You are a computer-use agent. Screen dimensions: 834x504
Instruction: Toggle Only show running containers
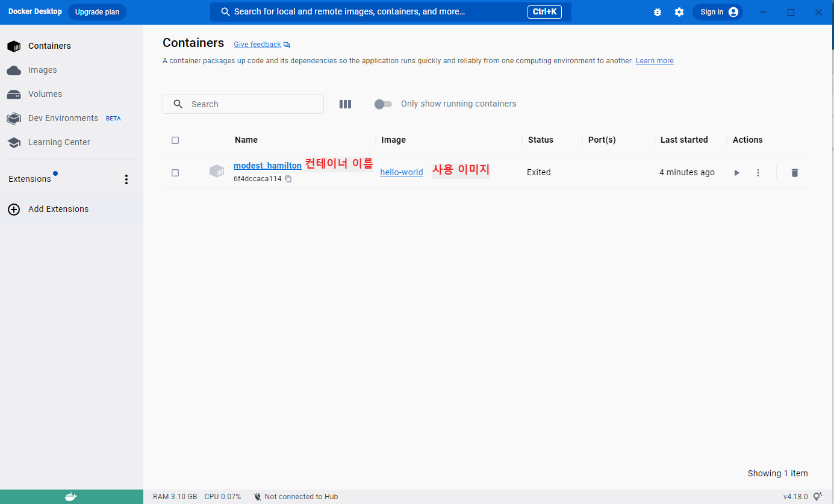click(383, 104)
